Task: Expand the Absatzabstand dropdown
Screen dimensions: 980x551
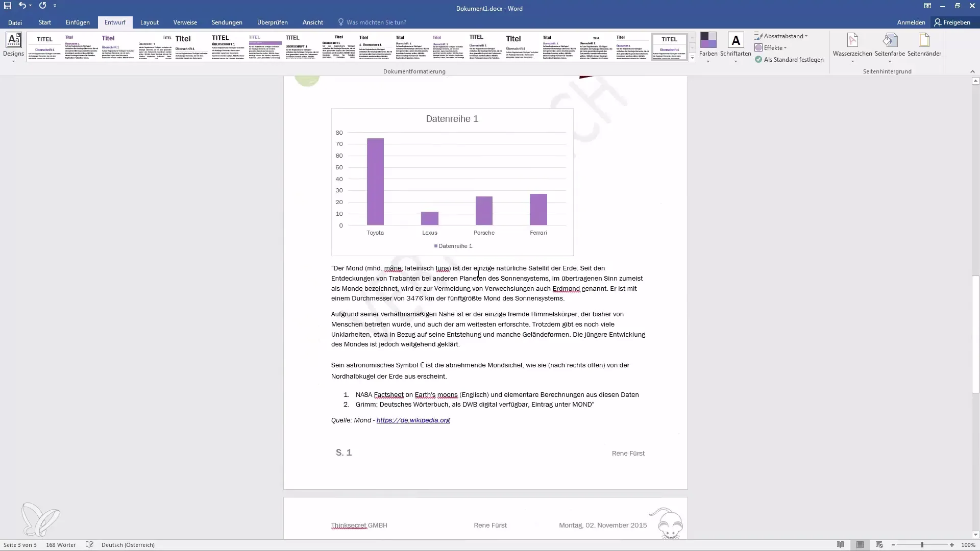Action: coord(785,36)
